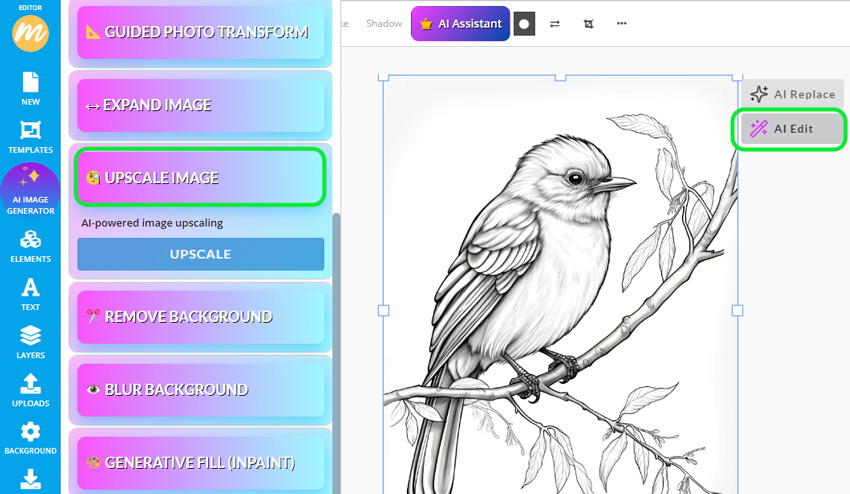Collapse the Upscale Image section

(201, 177)
